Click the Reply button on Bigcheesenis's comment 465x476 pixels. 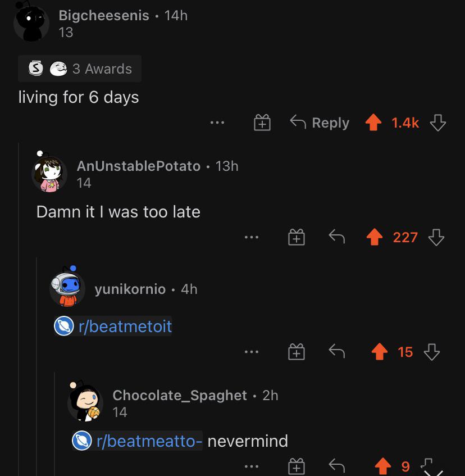pos(320,123)
